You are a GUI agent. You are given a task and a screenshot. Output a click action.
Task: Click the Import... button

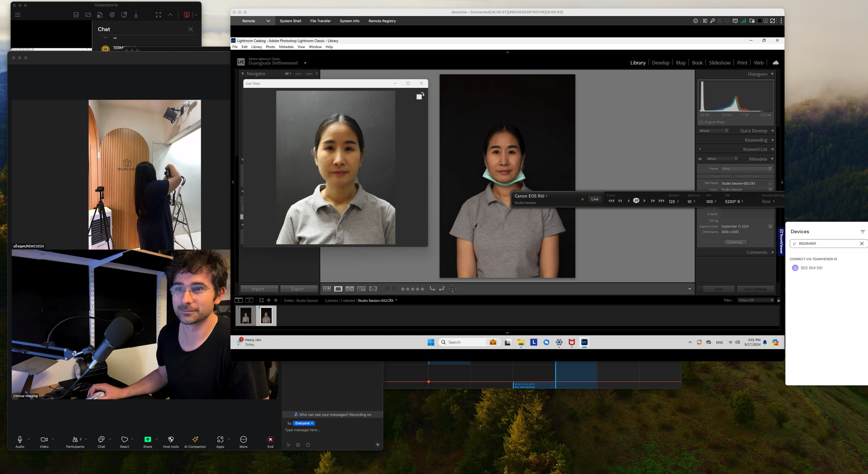tap(259, 289)
